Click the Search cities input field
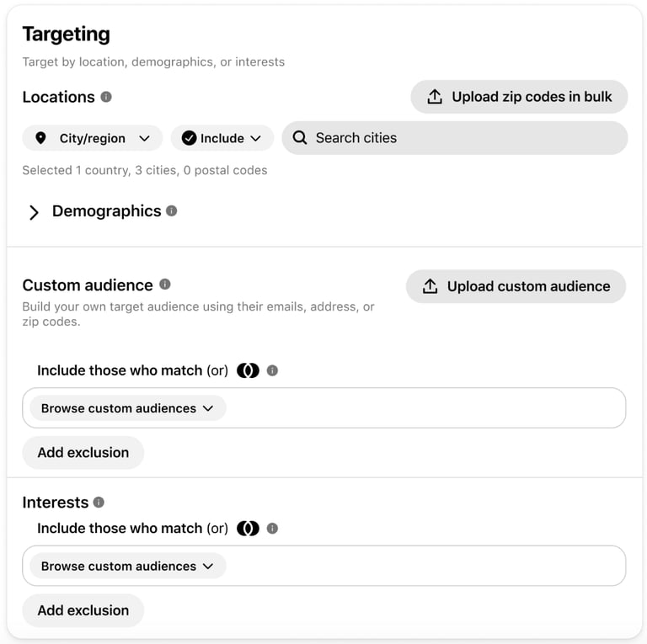 tap(463, 138)
